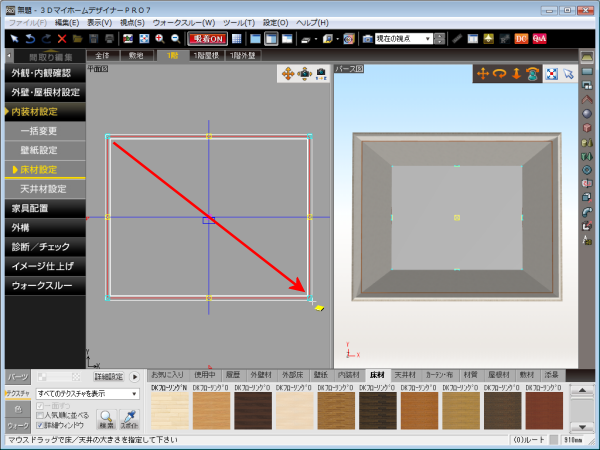
Task: Click the 詳細設定 button
Action: 108,377
